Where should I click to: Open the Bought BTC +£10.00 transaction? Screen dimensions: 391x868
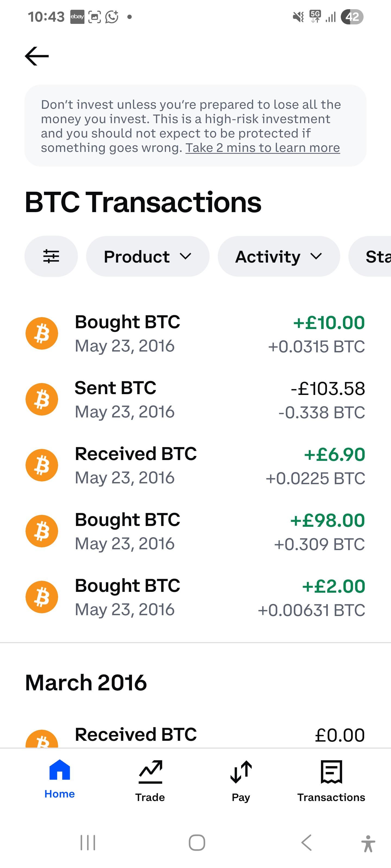pos(195,334)
